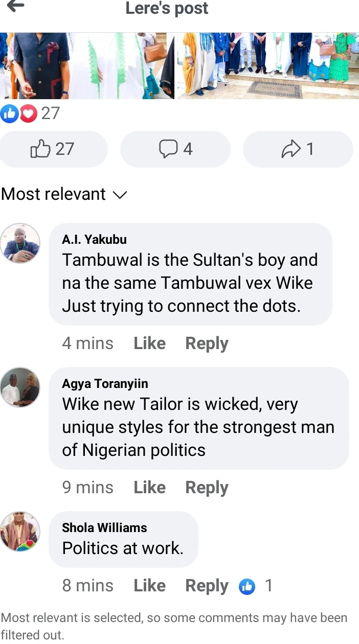The width and height of the screenshot is (359, 644).
Task: Open Agya Toranyiin's profile picture
Action: point(20,387)
